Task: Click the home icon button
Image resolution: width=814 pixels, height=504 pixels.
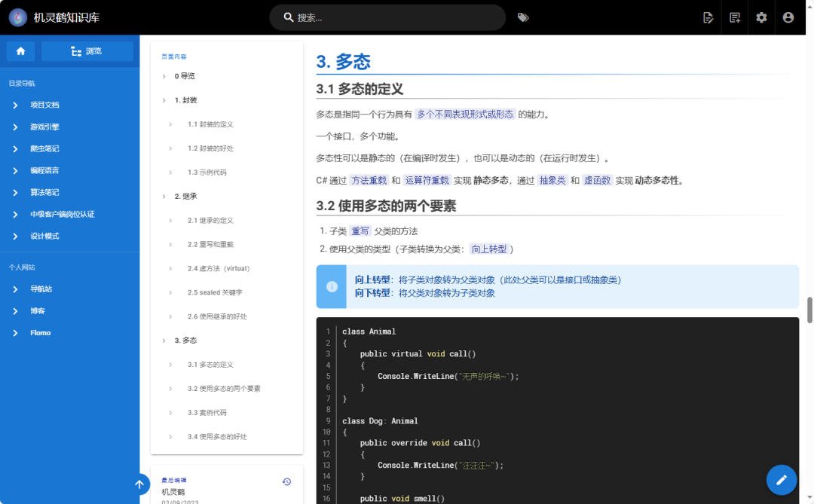Action: (x=21, y=51)
